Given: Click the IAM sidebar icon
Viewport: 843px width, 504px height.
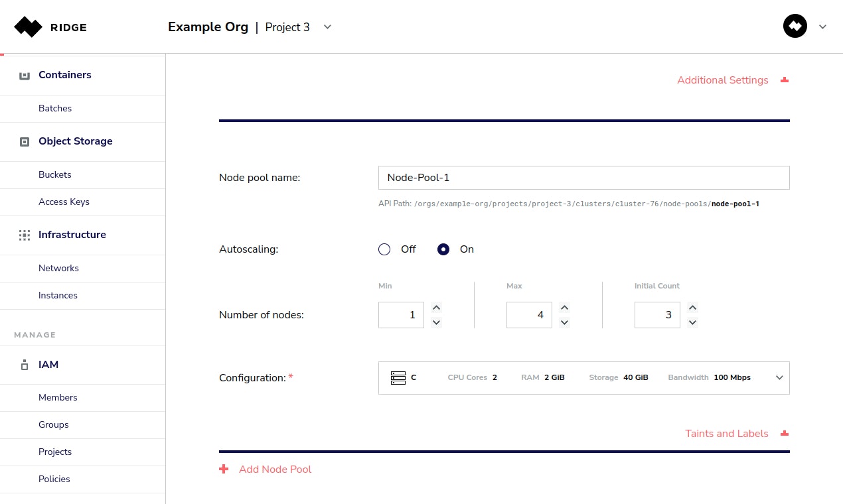Looking at the screenshot, I should click(x=25, y=365).
